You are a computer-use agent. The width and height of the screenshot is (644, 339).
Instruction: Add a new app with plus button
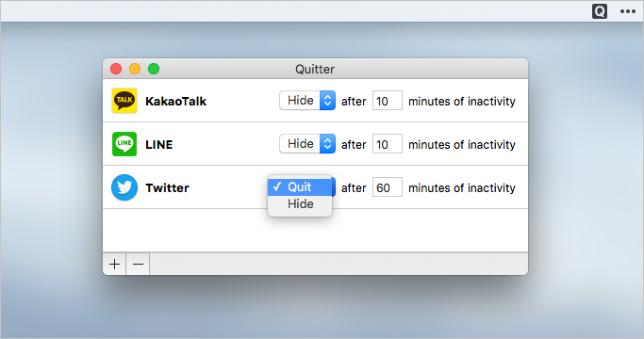pos(115,264)
